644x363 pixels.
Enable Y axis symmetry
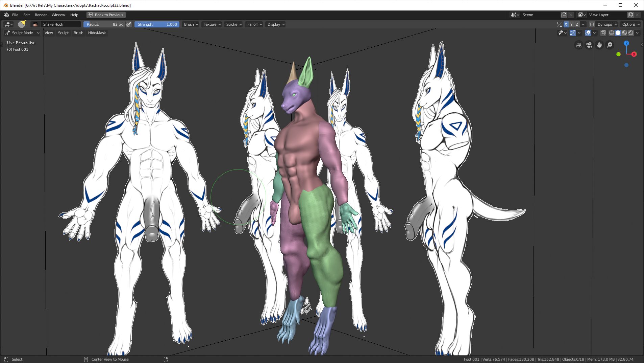tap(571, 24)
